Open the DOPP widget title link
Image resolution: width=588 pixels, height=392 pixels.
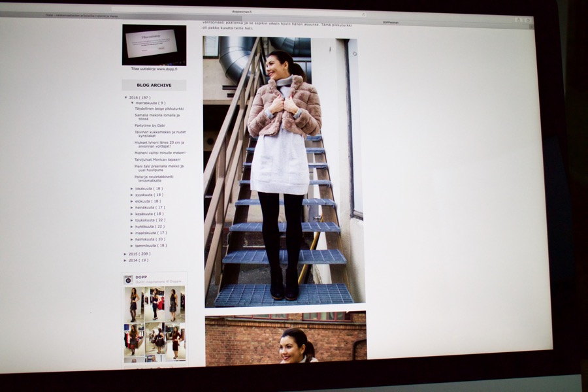pyautogui.click(x=141, y=278)
